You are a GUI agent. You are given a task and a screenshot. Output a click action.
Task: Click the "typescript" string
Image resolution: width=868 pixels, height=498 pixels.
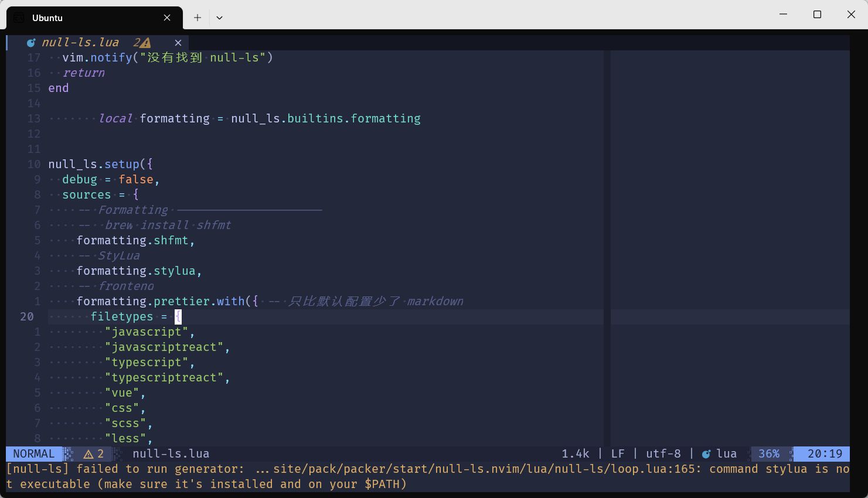click(147, 362)
